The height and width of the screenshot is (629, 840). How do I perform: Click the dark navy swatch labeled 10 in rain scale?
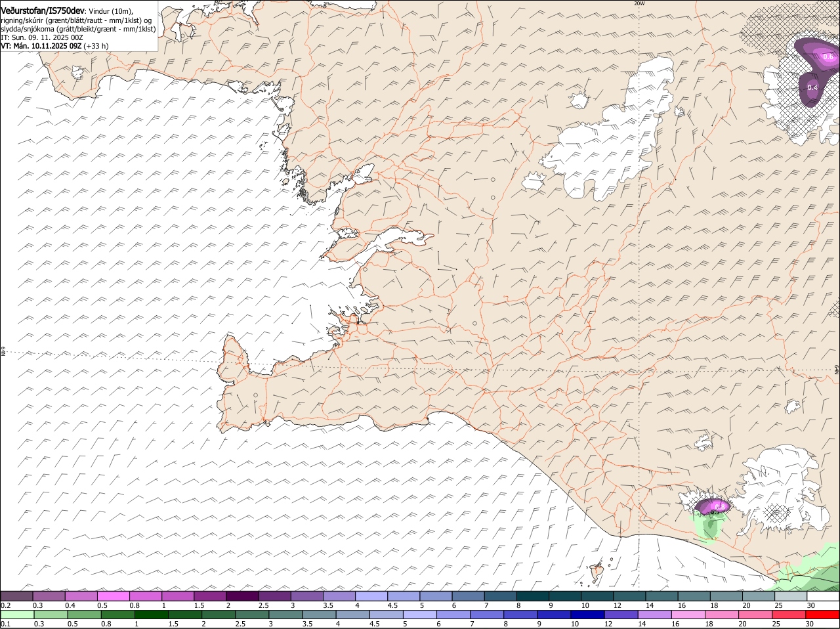(587, 615)
